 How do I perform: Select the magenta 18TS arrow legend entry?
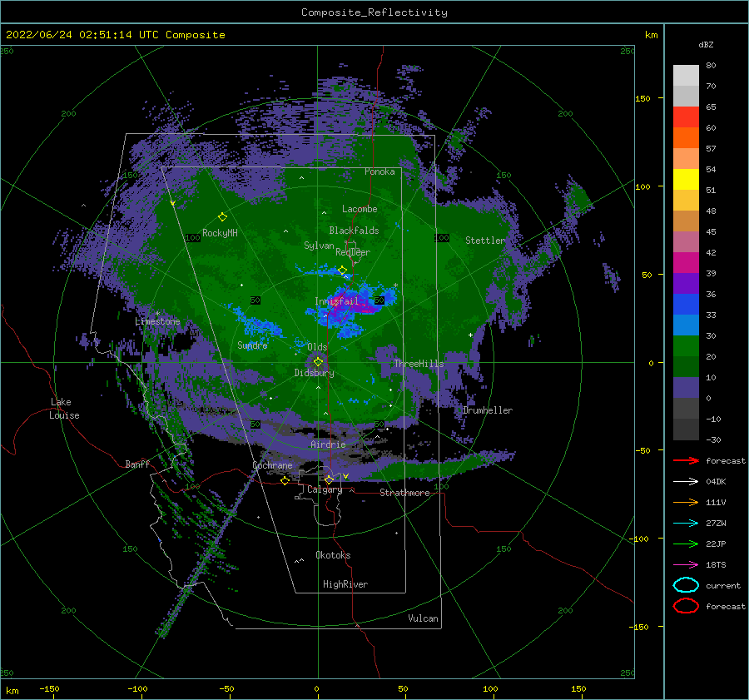(686, 565)
